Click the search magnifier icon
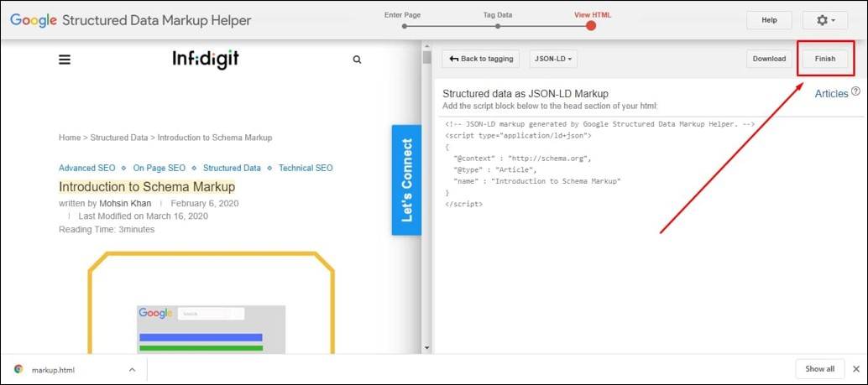This screenshot has height=385, width=868. [357, 60]
